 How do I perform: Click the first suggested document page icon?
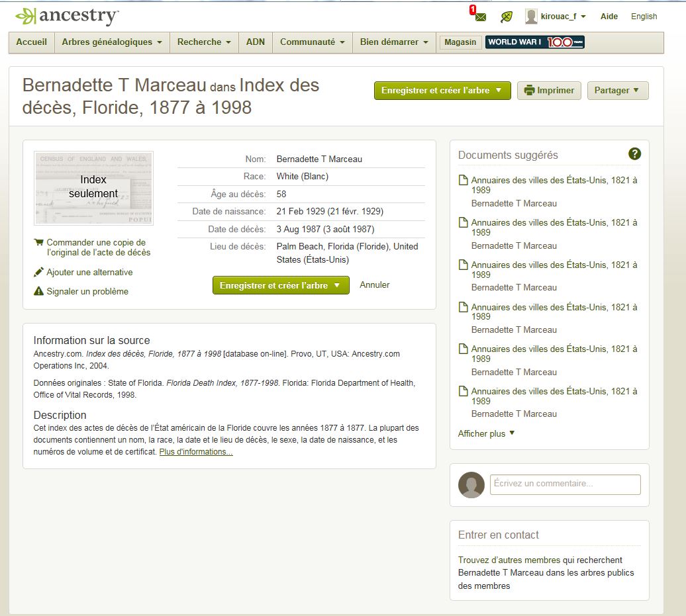point(463,180)
